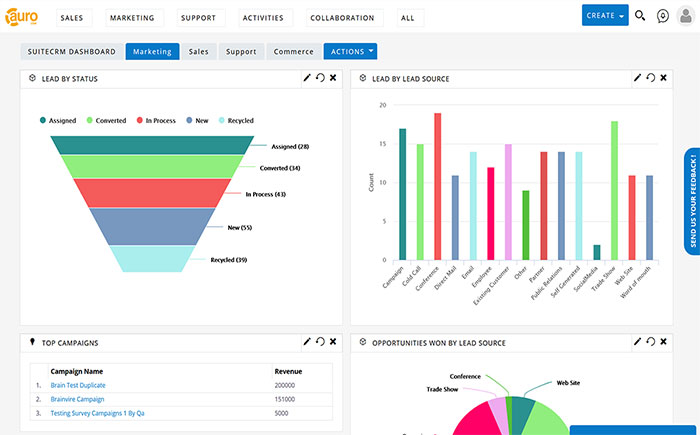Refresh the Lead By Lead Source dashlet
The height and width of the screenshot is (435, 700).
click(650, 78)
